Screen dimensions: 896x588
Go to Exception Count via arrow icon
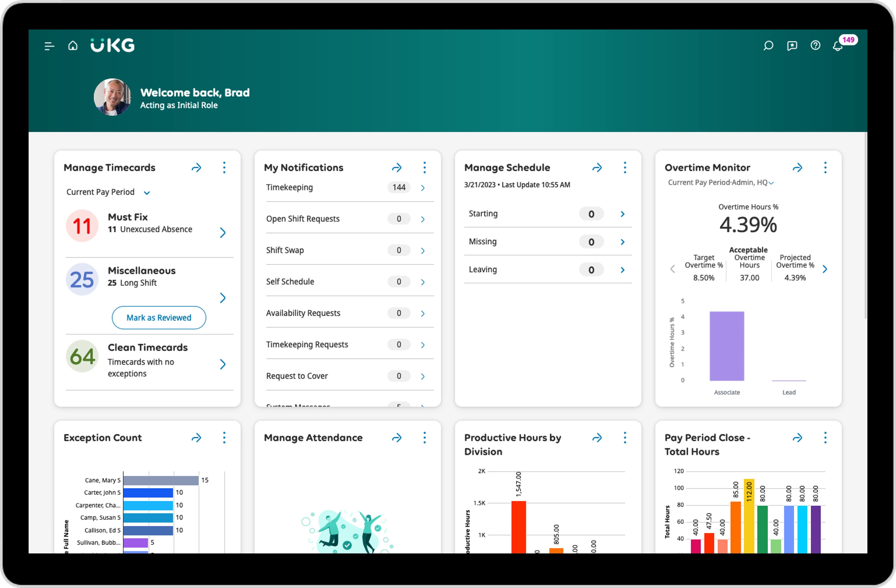pos(196,437)
